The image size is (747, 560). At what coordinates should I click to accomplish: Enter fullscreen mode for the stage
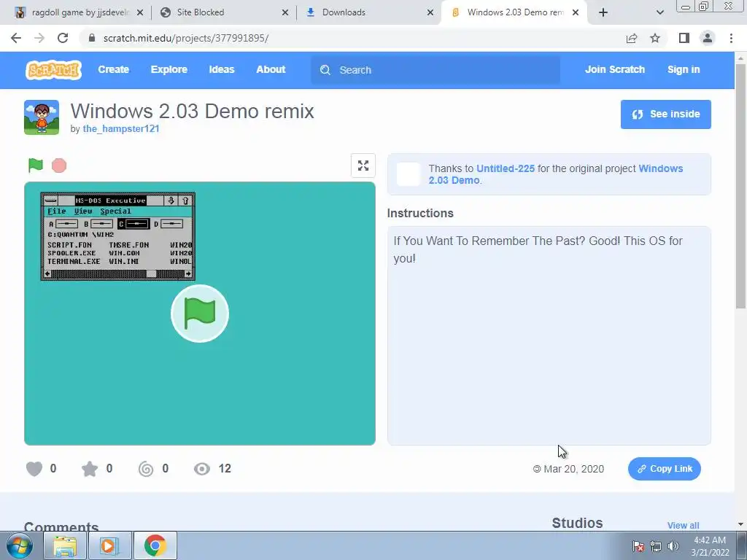click(363, 166)
